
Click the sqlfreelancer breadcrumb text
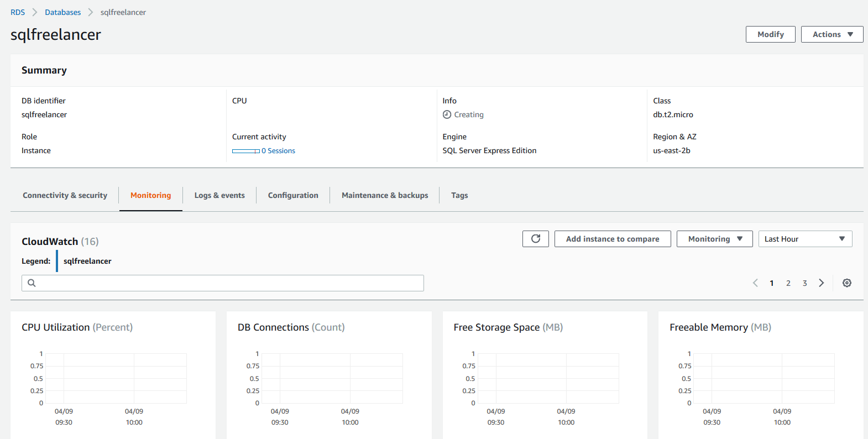click(x=123, y=12)
